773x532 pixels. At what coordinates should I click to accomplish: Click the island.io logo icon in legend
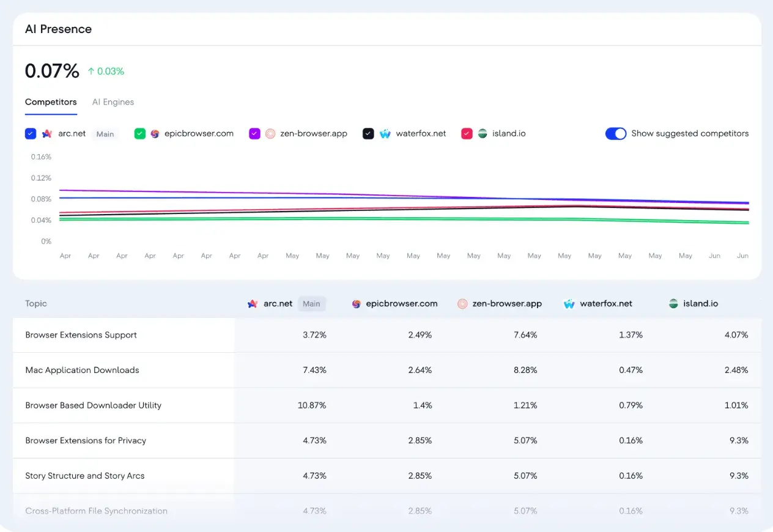click(x=483, y=133)
